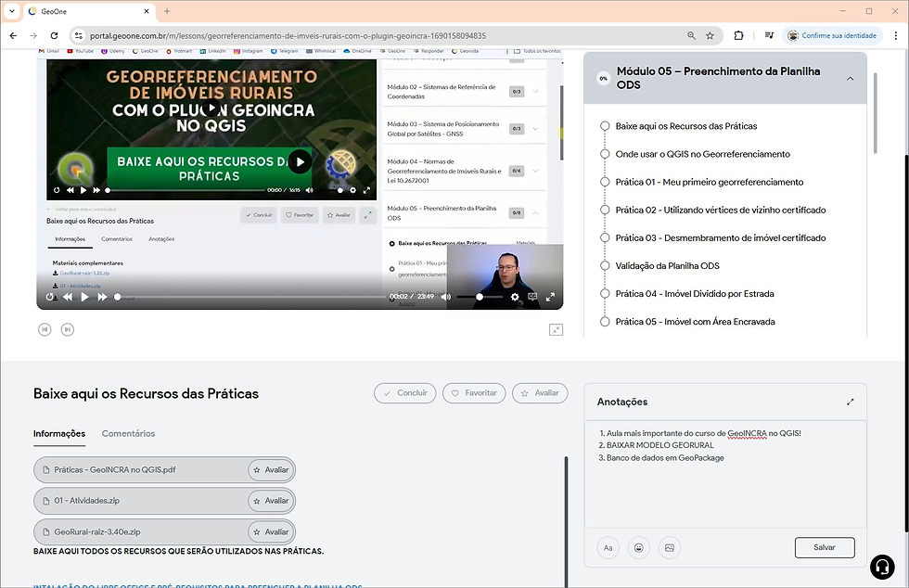
Task: Download Práticas - GeoINCRA no QGIS.pdf
Action: pos(115,469)
